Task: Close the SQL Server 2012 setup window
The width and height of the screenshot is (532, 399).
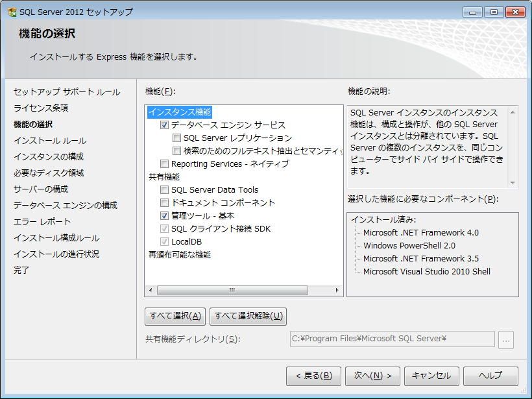Action: click(x=515, y=12)
